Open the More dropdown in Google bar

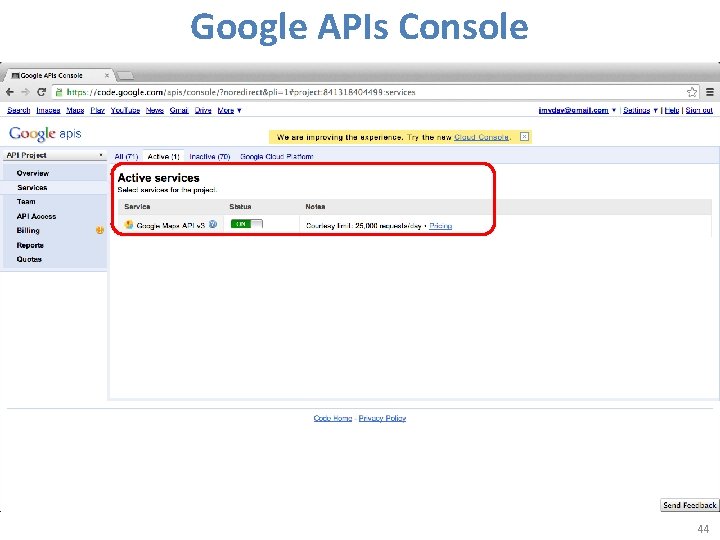229,110
